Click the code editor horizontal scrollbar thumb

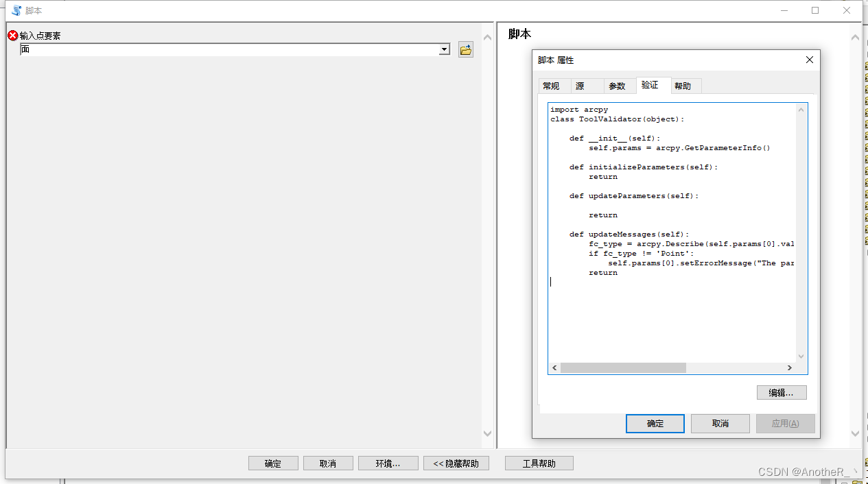pos(623,368)
